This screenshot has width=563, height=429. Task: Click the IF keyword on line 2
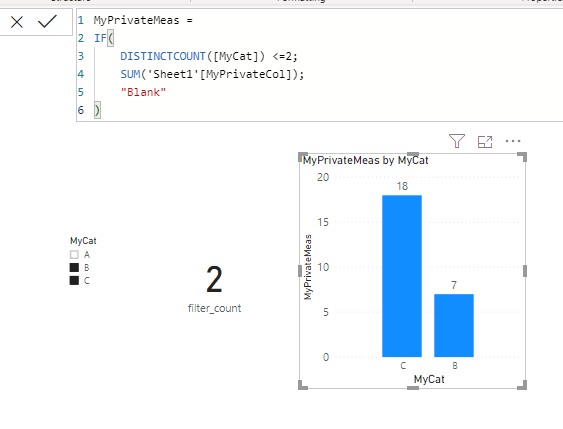click(100, 38)
